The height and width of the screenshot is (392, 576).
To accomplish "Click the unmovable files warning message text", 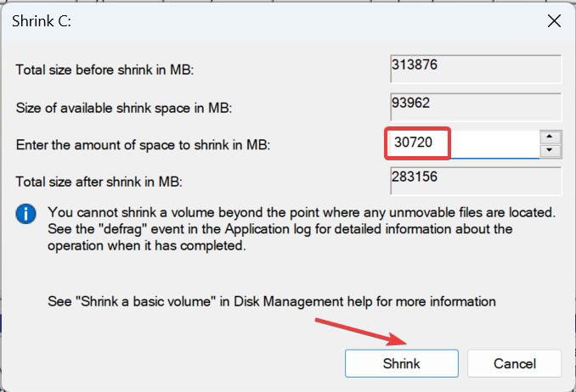I will tap(302, 229).
